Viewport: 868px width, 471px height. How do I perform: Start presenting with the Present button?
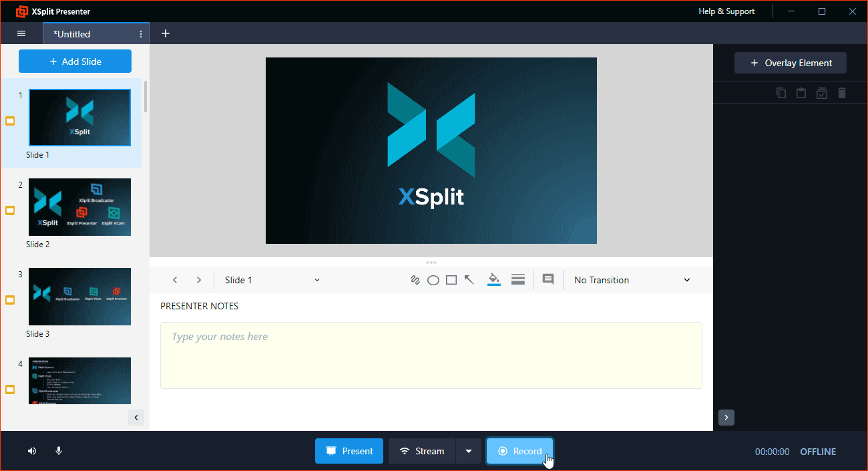349,451
